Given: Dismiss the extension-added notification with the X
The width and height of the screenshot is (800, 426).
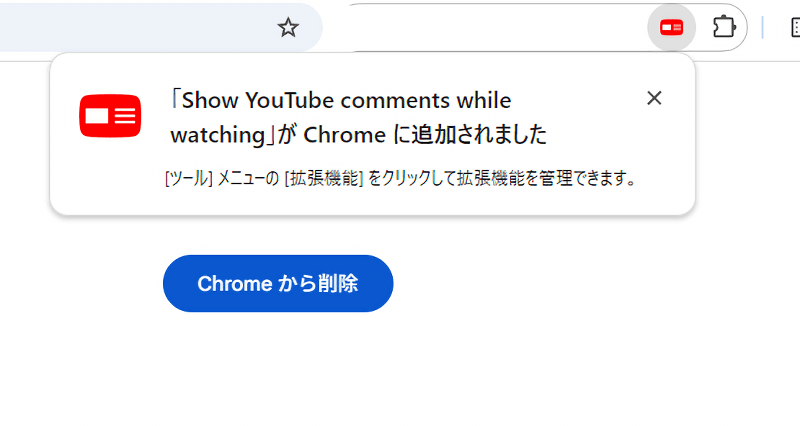Looking at the screenshot, I should tap(654, 98).
